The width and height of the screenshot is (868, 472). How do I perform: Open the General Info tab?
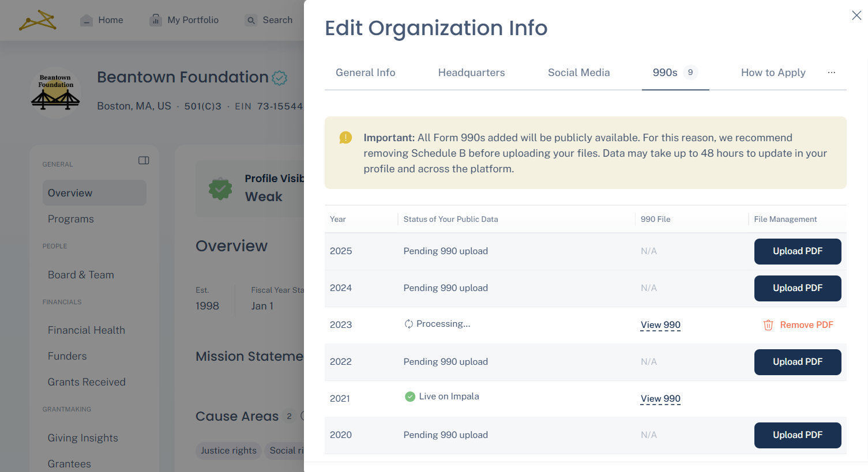tap(366, 73)
